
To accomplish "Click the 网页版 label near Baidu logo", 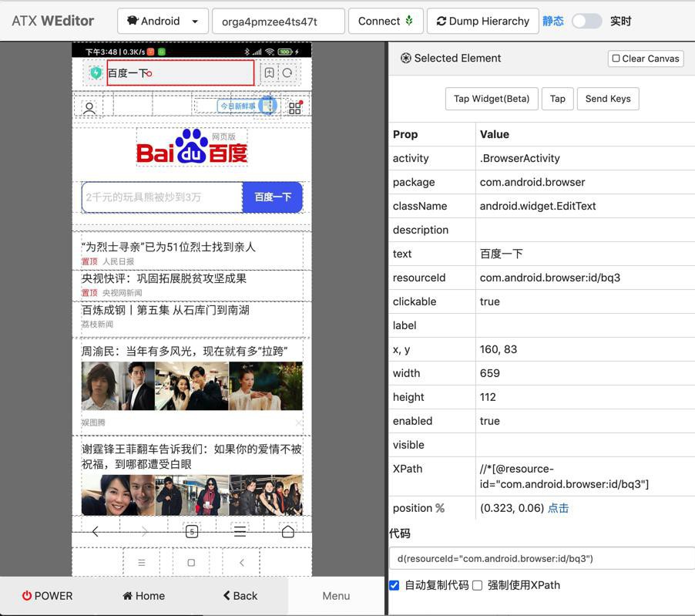I will 224,136.
